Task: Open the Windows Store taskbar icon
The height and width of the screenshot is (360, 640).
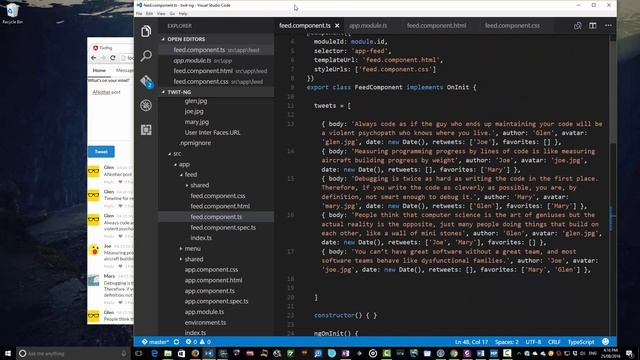Action: (x=182, y=353)
